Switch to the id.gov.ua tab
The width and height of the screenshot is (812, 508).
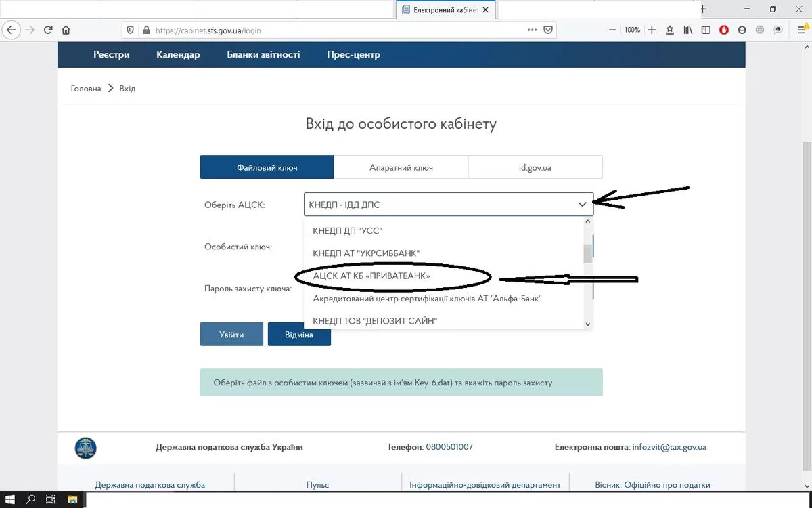(x=535, y=167)
